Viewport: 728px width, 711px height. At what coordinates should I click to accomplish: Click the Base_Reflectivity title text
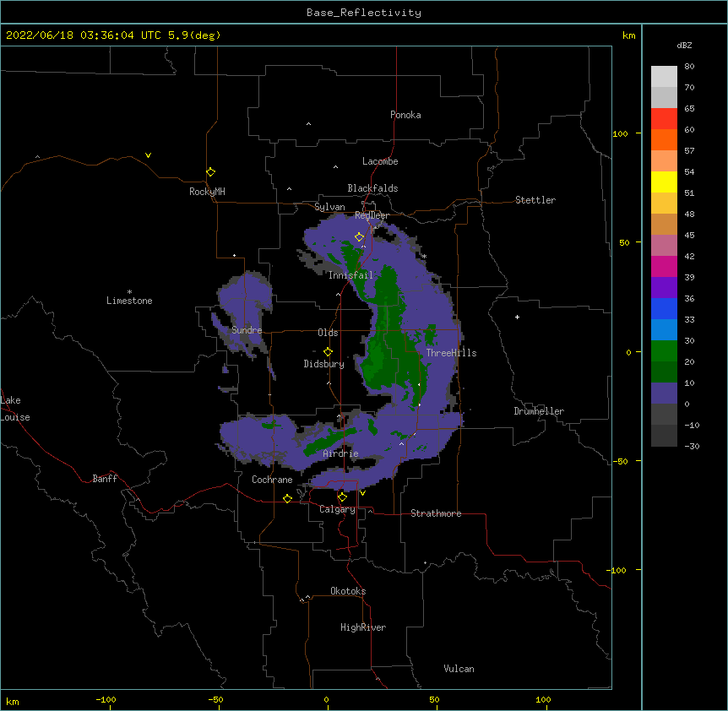tap(364, 13)
